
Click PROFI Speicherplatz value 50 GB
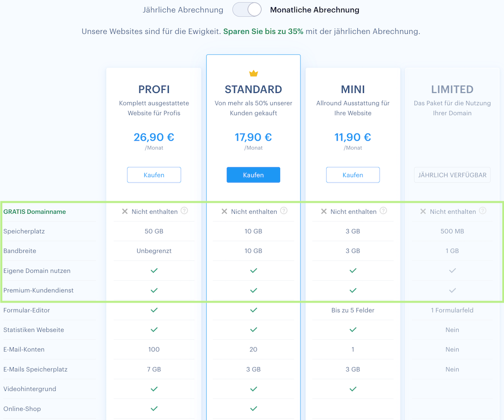[x=154, y=231]
